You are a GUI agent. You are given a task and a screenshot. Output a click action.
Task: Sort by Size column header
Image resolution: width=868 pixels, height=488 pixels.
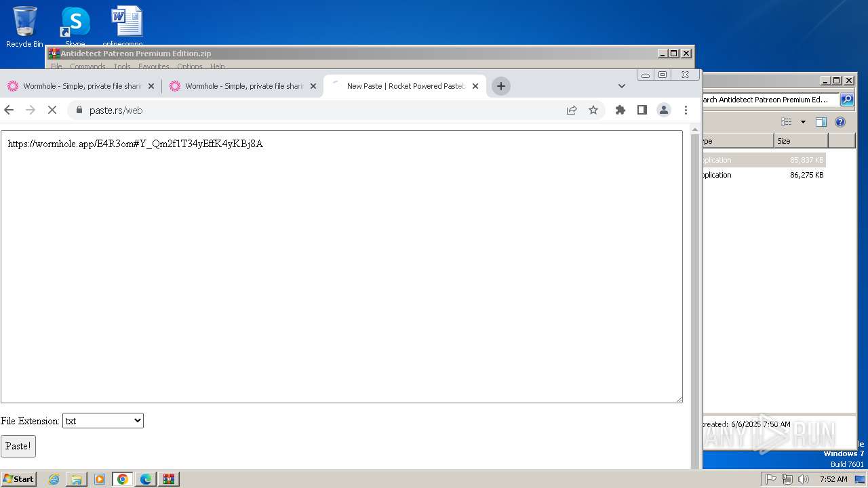click(801, 141)
